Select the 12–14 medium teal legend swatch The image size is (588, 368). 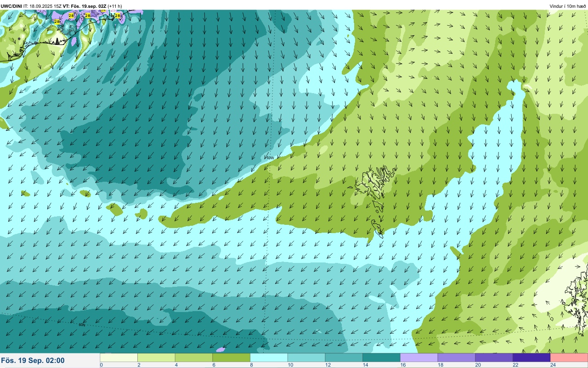(344, 357)
